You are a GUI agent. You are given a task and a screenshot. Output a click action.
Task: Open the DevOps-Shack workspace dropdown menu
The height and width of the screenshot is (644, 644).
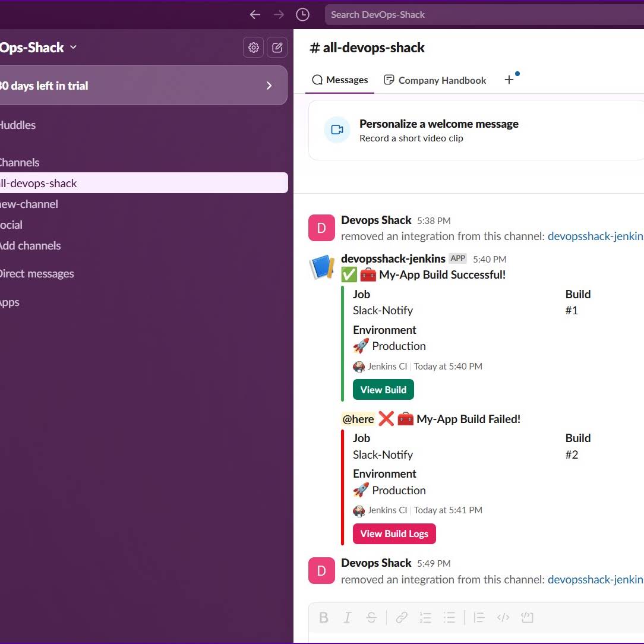point(38,48)
